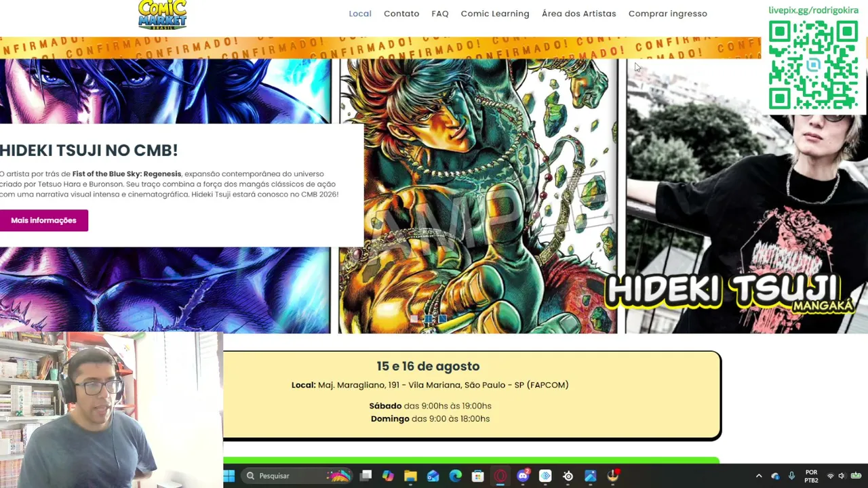This screenshot has height=488, width=868.
Task: Open Microsoft Edge from the taskbar
Action: [455, 476]
